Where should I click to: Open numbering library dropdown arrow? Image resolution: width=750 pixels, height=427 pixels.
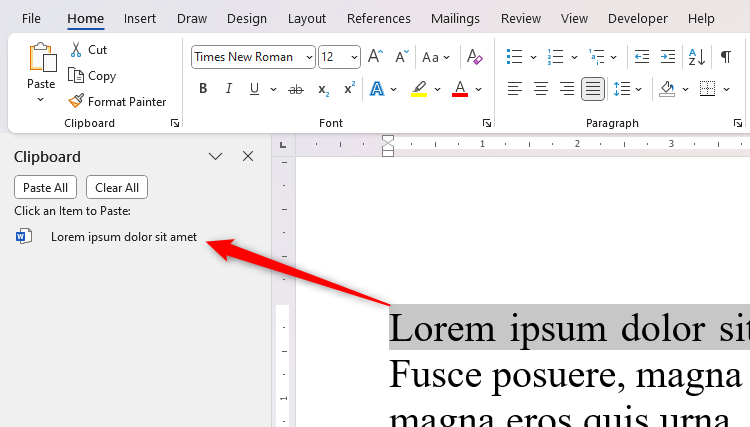[574, 57]
